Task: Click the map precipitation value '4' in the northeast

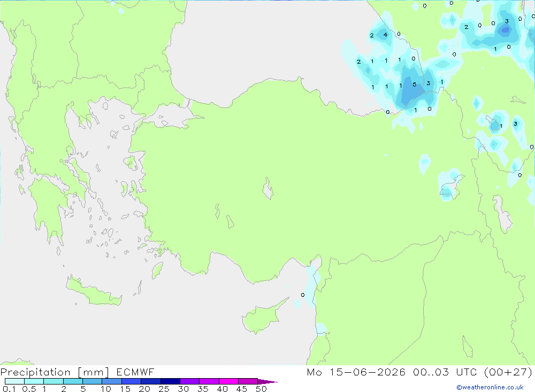Action: point(385,34)
